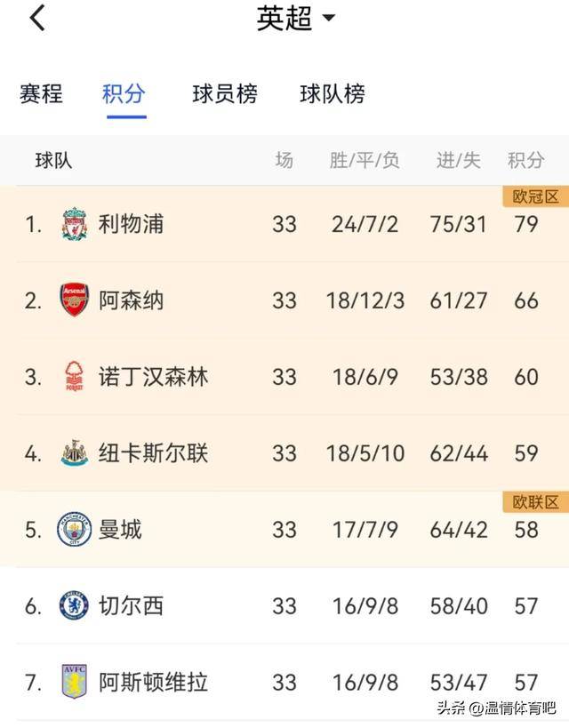
Task: Tap the Nottingham Forest crest
Action: (75, 377)
